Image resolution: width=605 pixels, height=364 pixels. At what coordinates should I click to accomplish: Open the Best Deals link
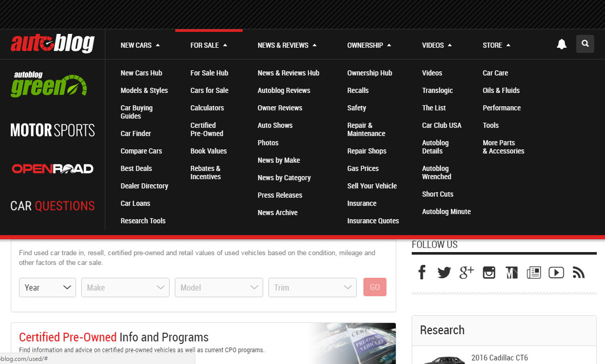[x=136, y=168]
